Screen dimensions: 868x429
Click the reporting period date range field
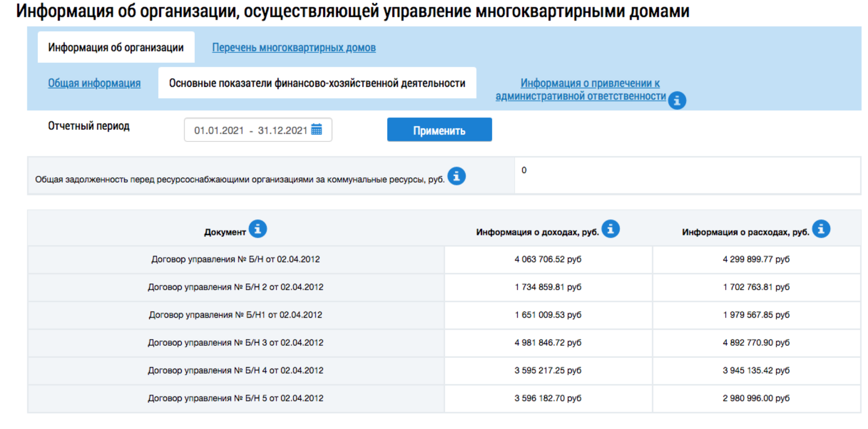[x=258, y=130]
